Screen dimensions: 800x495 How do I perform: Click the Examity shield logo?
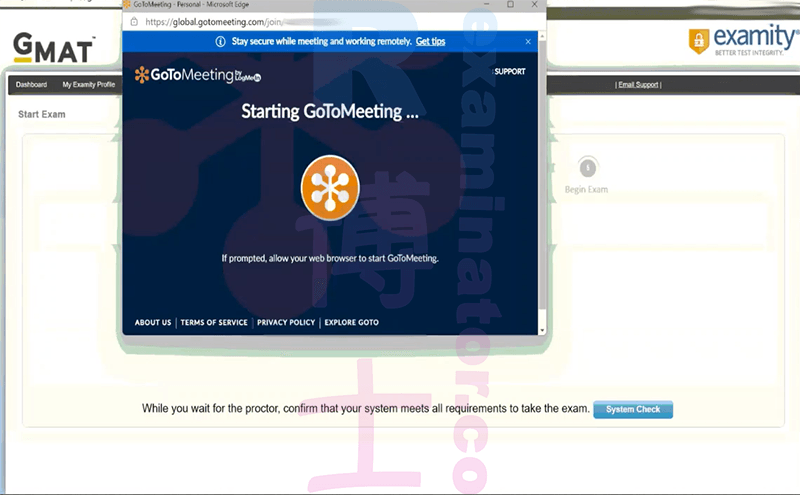699,40
